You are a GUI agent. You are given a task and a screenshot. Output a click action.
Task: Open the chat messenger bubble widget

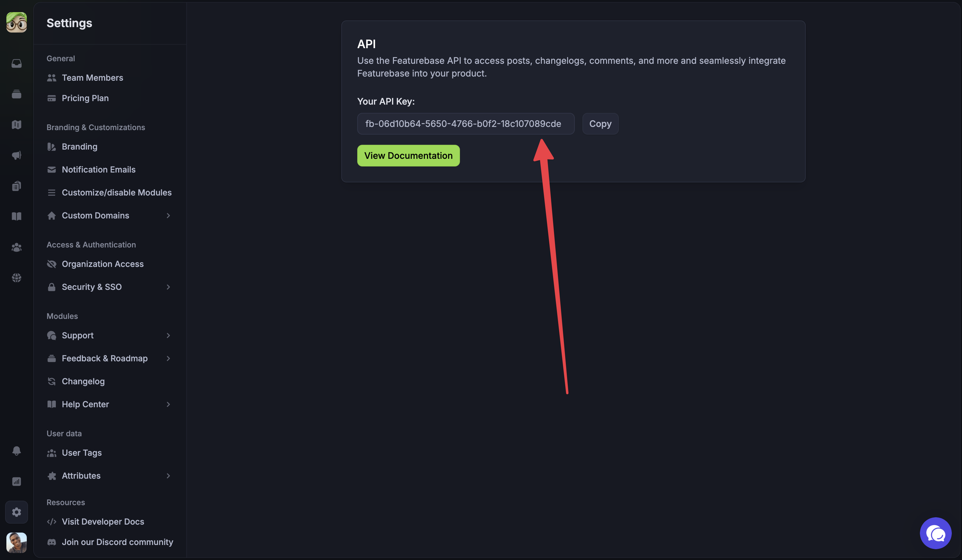(935, 533)
